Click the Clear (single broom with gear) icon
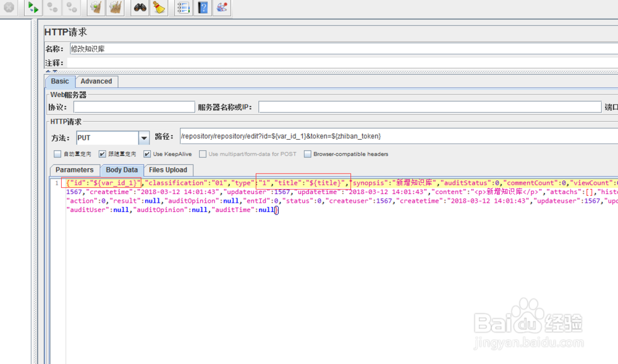This screenshot has width=618, height=364. coord(96,7)
